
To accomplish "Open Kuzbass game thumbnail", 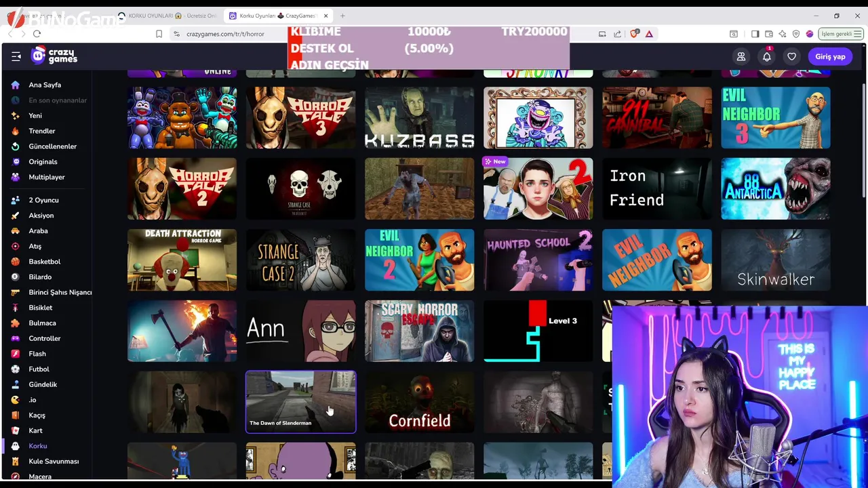I will click(x=419, y=117).
